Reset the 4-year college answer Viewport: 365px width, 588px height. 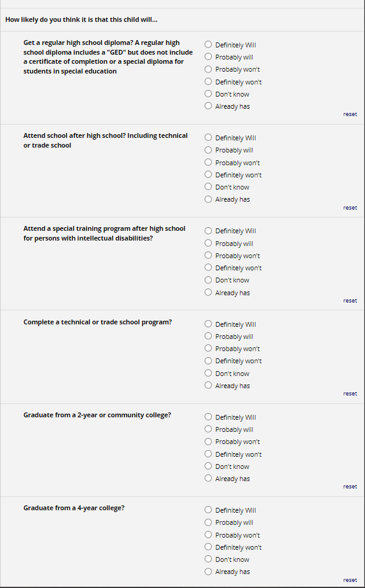(x=350, y=580)
